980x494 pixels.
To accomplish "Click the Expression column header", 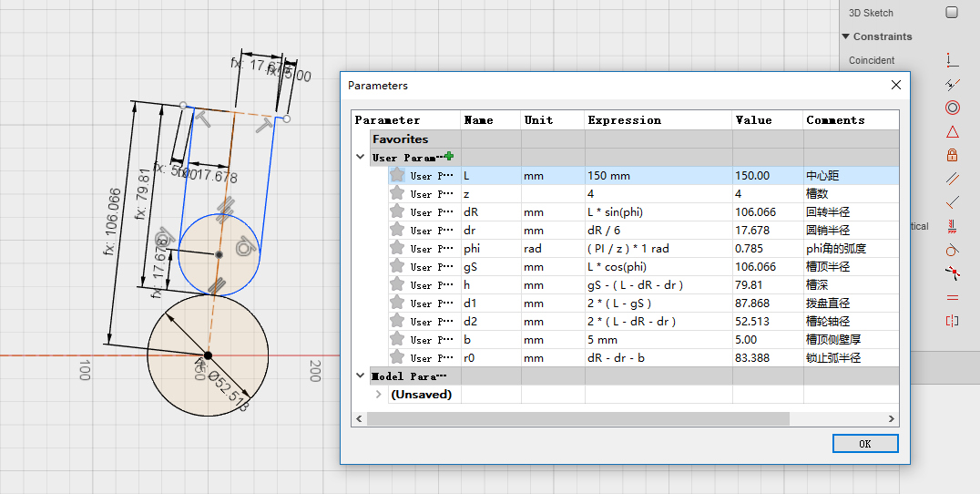I will pos(658,120).
